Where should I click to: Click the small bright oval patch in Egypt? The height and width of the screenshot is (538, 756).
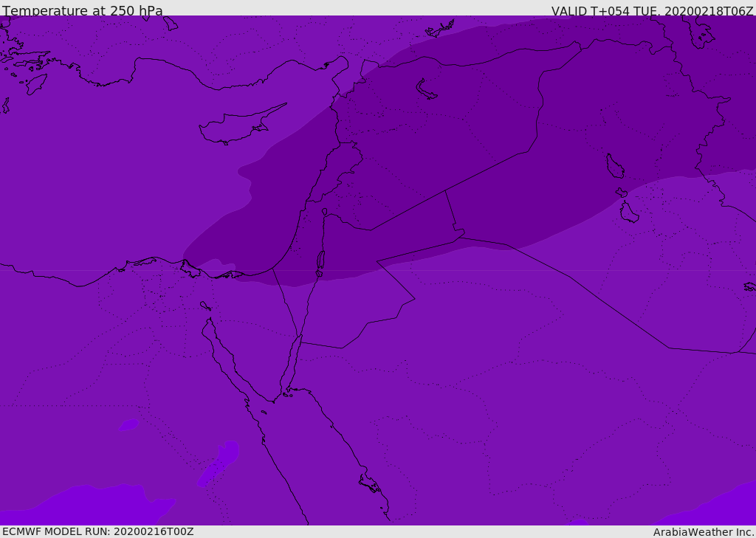pyautogui.click(x=128, y=425)
